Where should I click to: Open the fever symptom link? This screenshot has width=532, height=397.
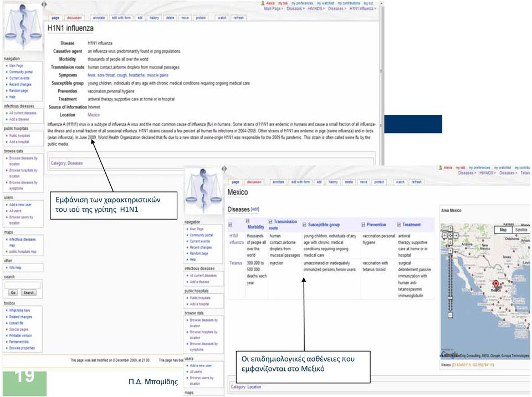click(91, 75)
